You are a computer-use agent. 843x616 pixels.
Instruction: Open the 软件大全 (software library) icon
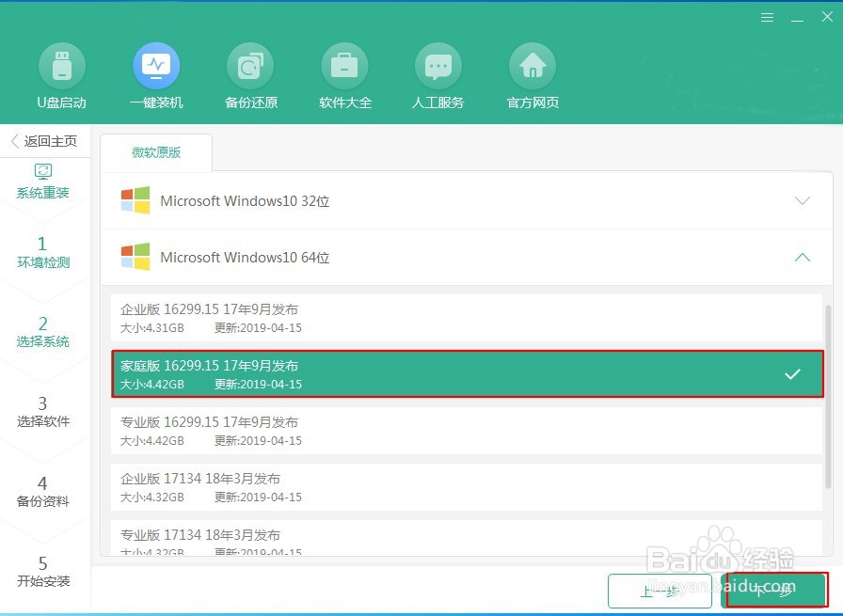pos(344,75)
